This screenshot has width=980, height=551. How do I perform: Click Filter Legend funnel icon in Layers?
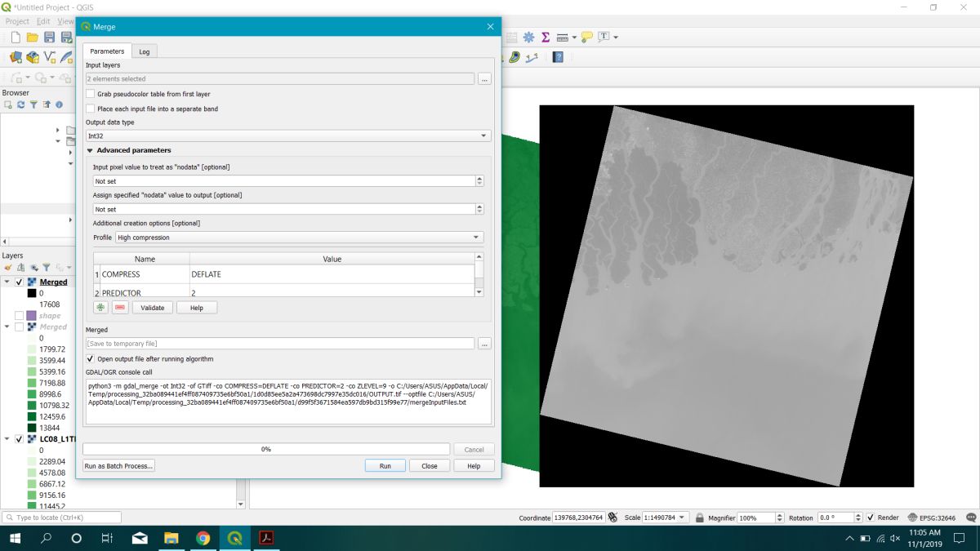[47, 267]
